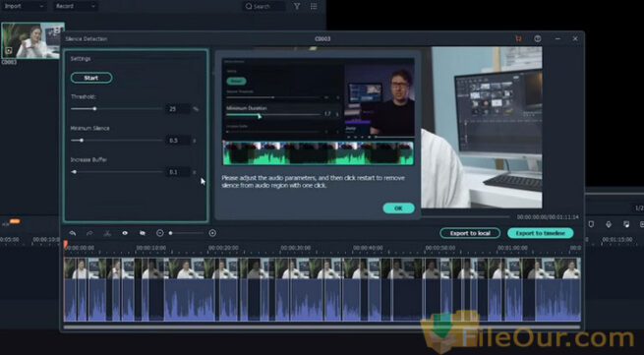Viewport: 644px width, 355px height.
Task: Click the preview progress bar under the video
Action: (465, 216)
